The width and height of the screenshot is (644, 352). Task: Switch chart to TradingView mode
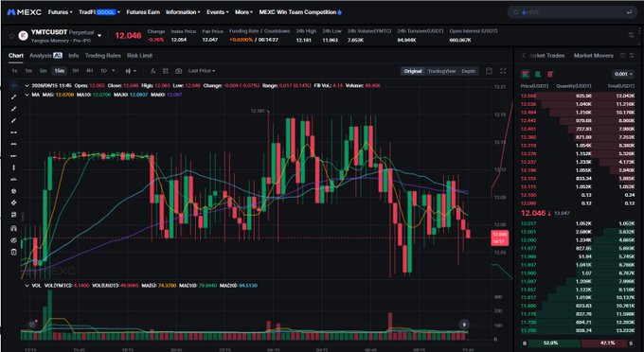pyautogui.click(x=441, y=71)
